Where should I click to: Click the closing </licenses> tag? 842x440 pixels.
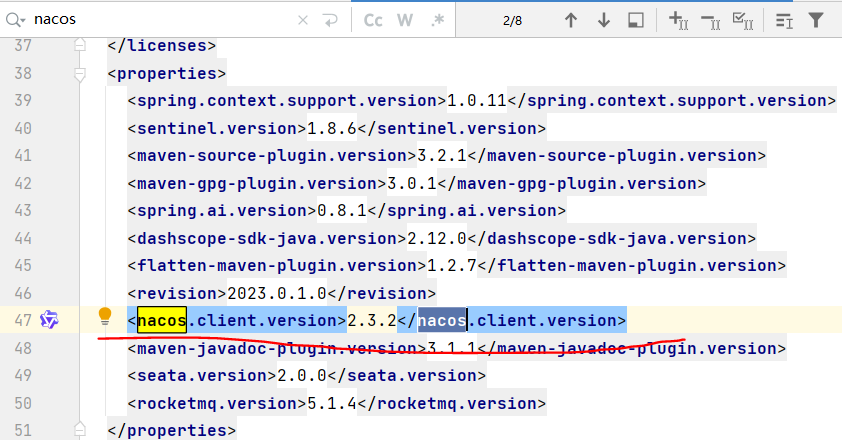pyautogui.click(x=162, y=46)
